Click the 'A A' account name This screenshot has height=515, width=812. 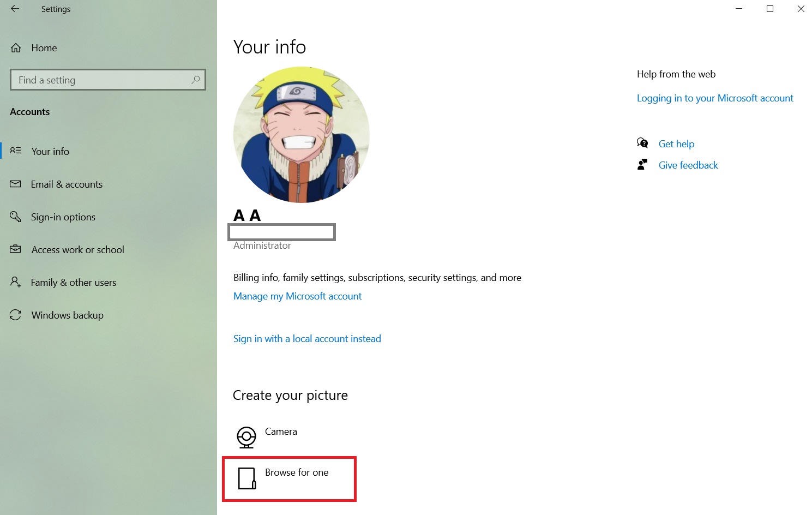pyautogui.click(x=247, y=215)
